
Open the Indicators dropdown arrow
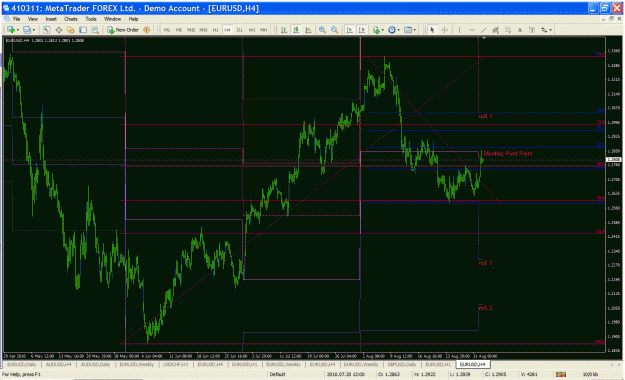(x=383, y=30)
